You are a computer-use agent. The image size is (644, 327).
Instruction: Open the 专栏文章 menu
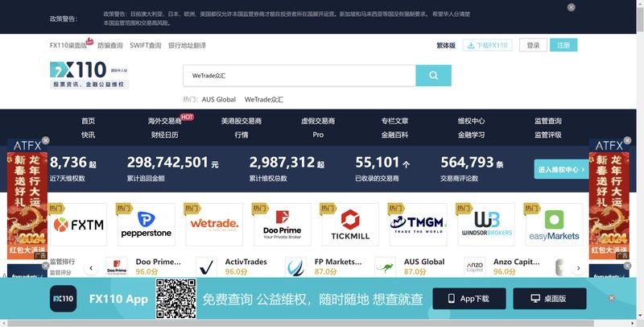pos(394,121)
